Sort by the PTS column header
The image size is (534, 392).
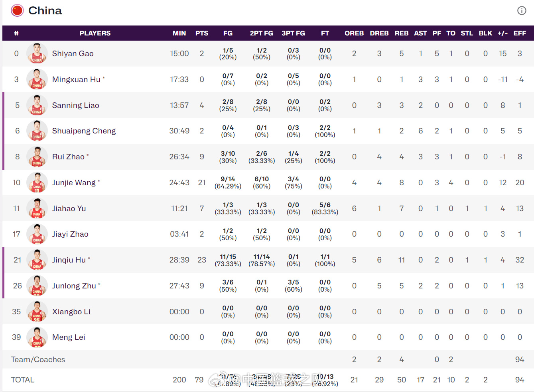click(x=202, y=33)
